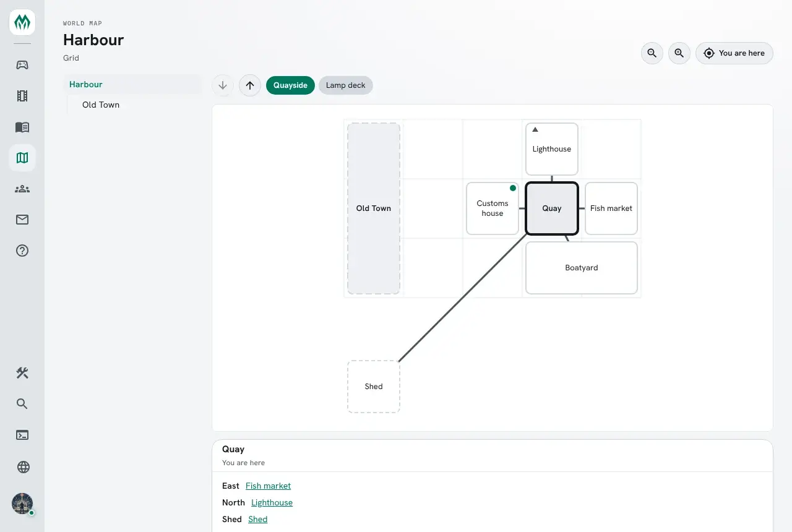Viewport: 792px width, 532px height.
Task: Follow the Shed exit link
Action: [x=258, y=520]
